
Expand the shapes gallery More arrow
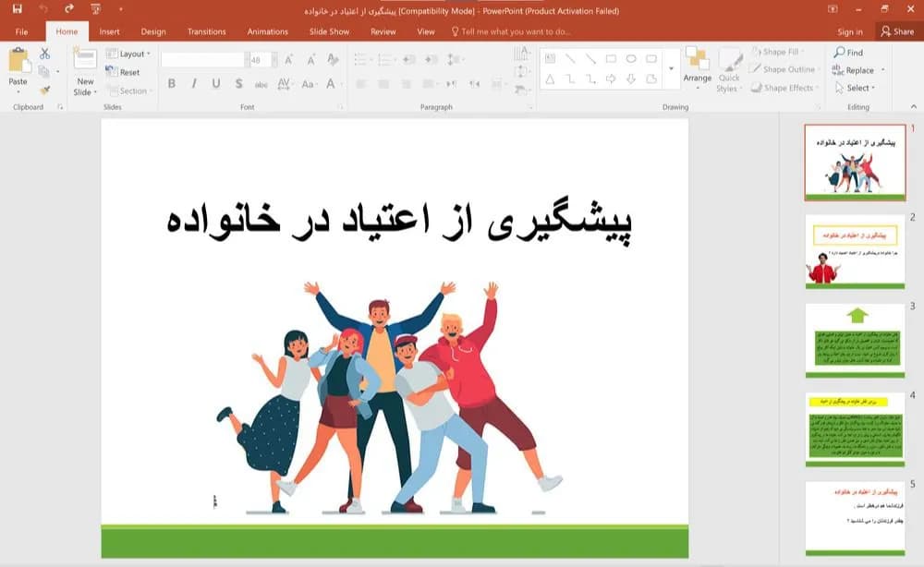(671, 68)
